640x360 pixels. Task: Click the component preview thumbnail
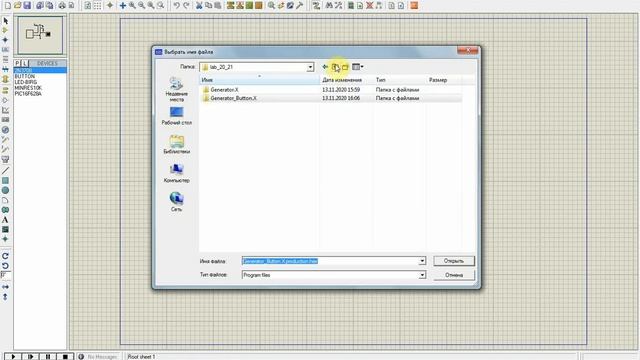point(40,35)
